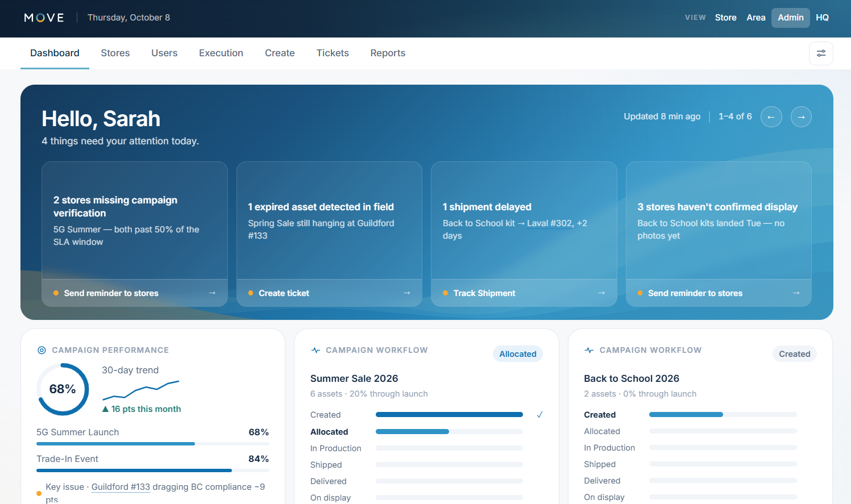Open the Guildford #133 link
The image size is (851, 504).
pyautogui.click(x=121, y=487)
